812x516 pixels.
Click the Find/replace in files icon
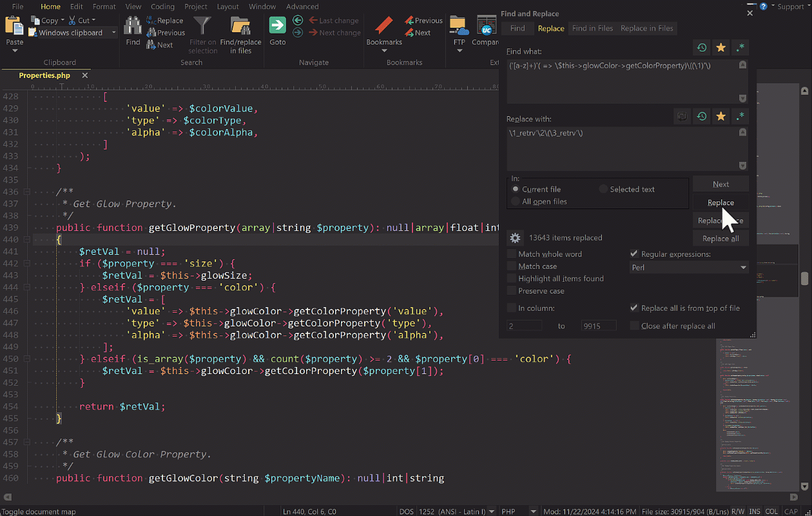tap(240, 26)
